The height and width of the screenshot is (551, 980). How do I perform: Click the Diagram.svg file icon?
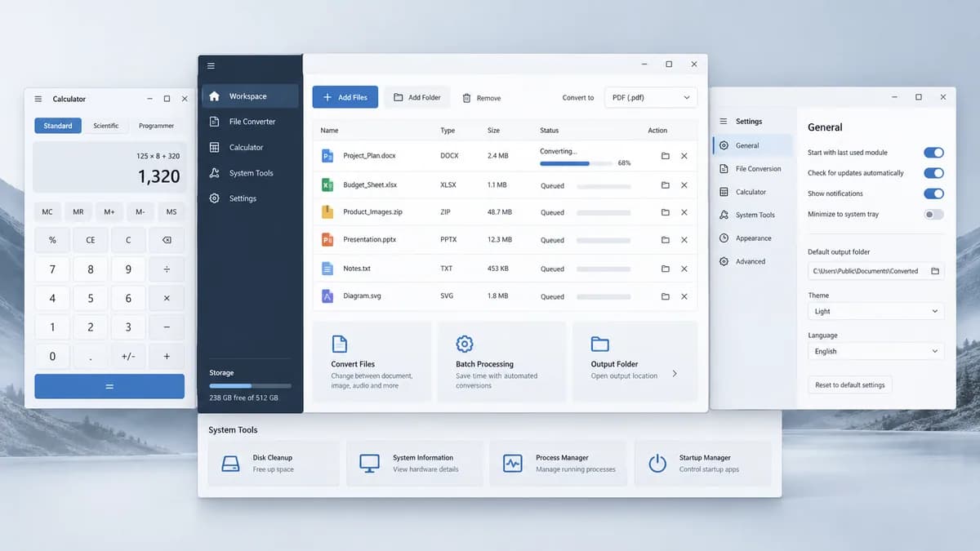[327, 296]
